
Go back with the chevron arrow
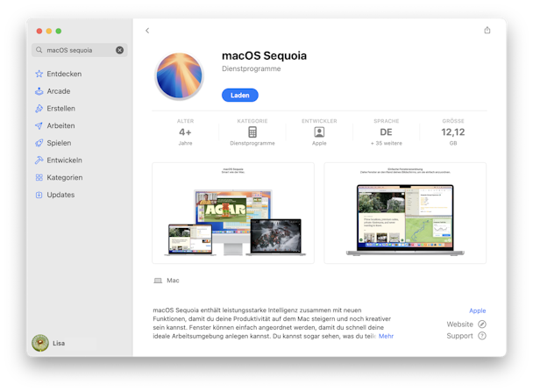pos(147,31)
